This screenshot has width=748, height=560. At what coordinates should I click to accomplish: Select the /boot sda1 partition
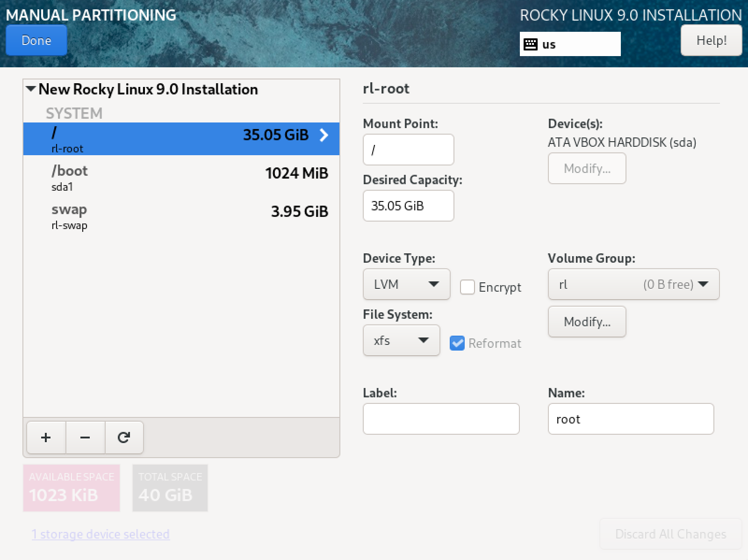pos(181,178)
